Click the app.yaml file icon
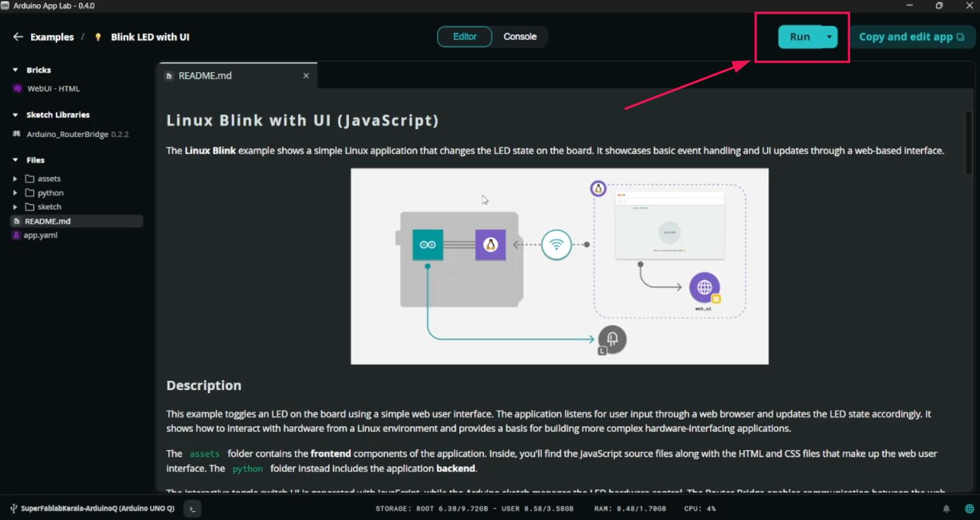Screen dimensions: 980x520 tap(17, 235)
